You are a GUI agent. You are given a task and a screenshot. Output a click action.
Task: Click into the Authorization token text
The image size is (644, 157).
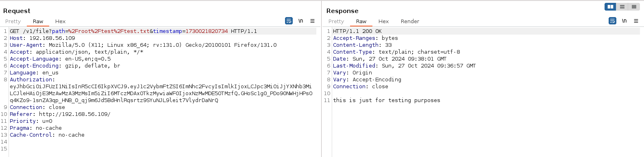pos(161,93)
